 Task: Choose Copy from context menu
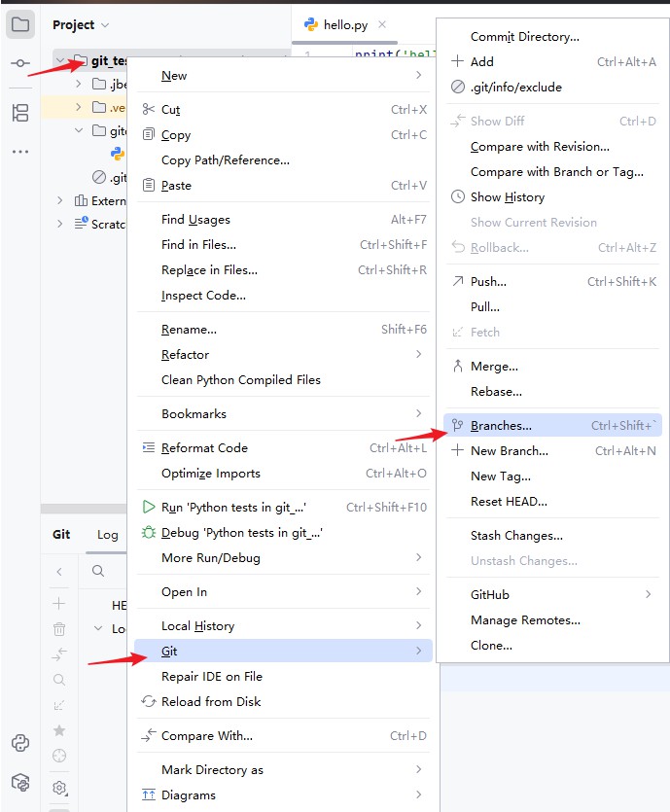[x=283, y=134]
